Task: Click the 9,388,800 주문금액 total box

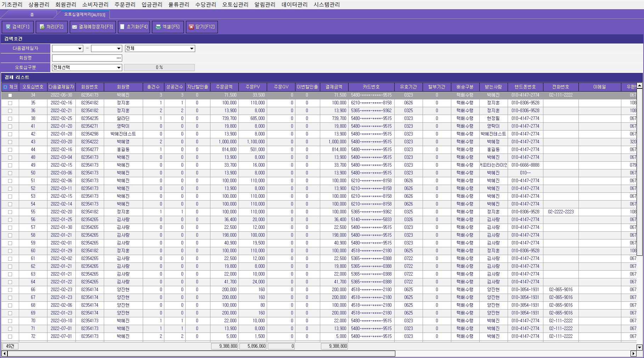Action: point(225,346)
